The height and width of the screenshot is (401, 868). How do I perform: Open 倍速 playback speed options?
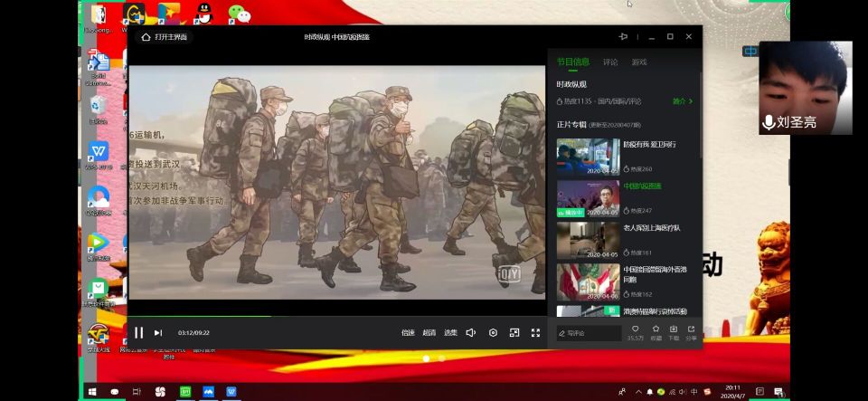(x=408, y=333)
